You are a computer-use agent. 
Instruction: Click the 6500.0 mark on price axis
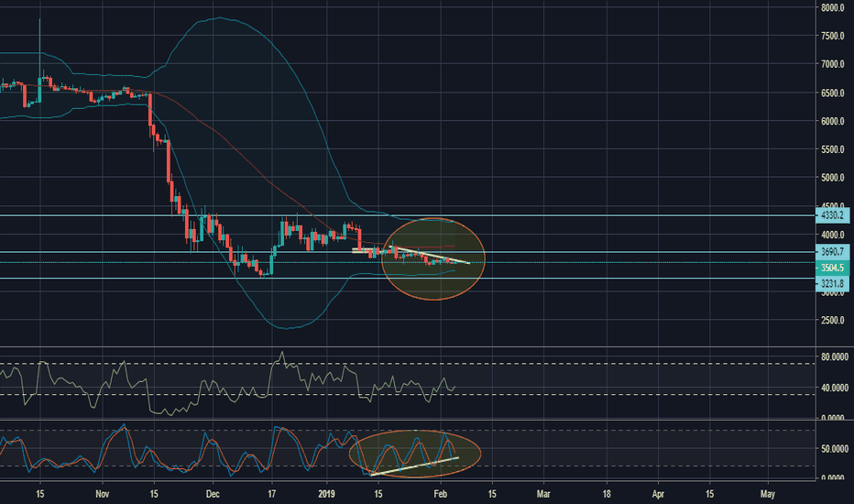point(833,93)
